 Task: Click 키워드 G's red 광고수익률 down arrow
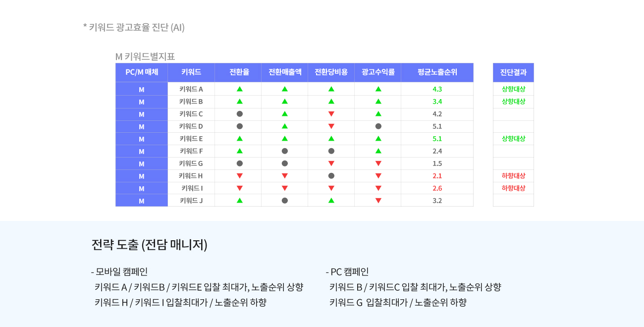click(x=378, y=163)
